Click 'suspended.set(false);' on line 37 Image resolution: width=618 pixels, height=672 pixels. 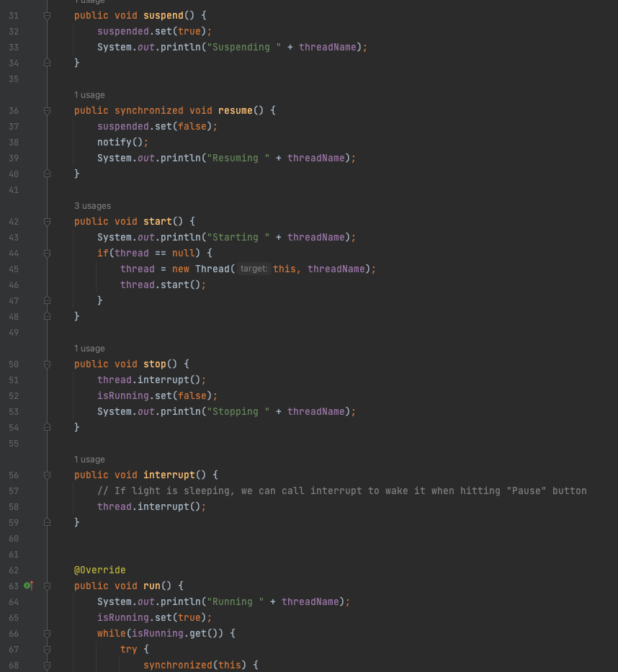click(x=157, y=127)
